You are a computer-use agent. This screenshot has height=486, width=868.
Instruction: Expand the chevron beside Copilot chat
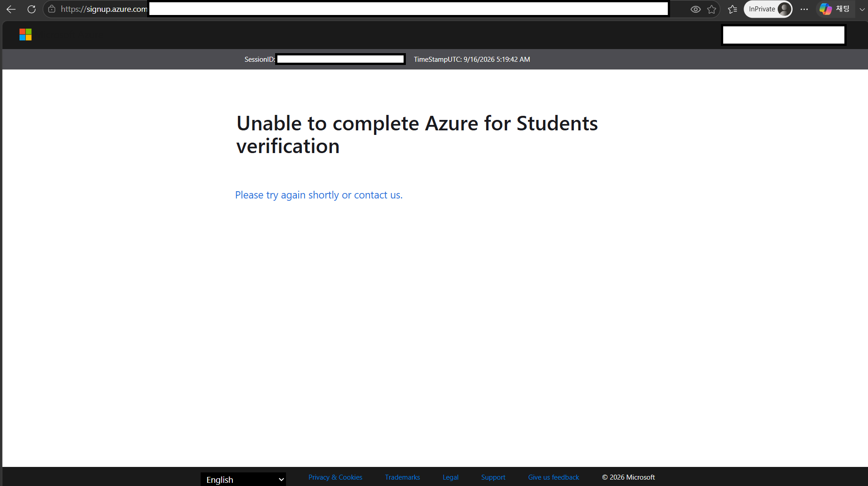pyautogui.click(x=862, y=9)
